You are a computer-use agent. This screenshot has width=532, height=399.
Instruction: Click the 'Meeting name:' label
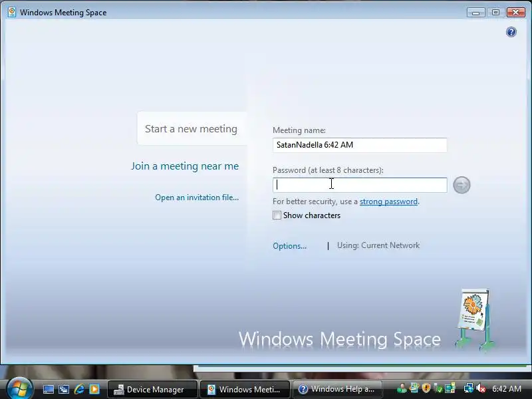pyautogui.click(x=299, y=130)
